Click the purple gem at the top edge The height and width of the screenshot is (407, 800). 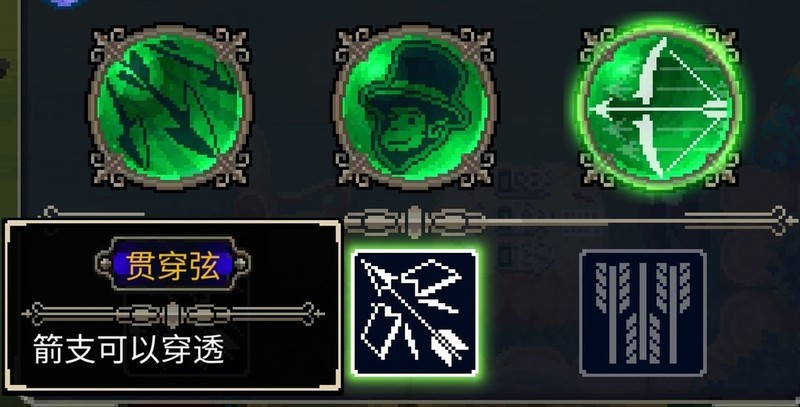click(62, 3)
